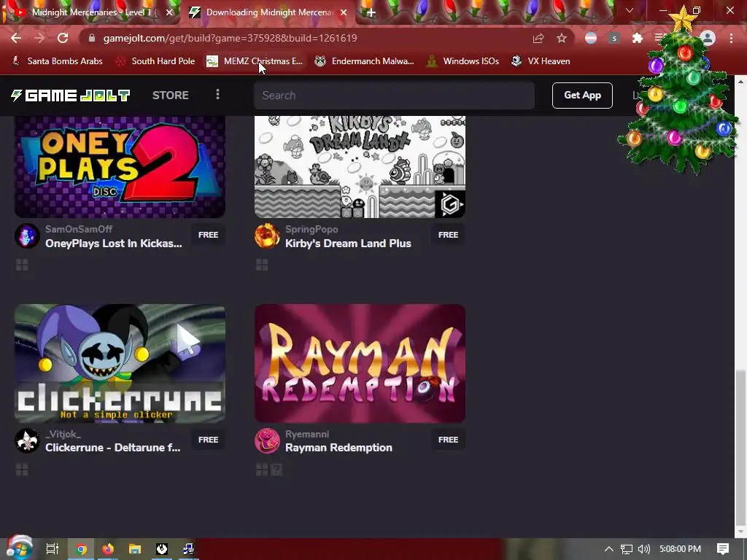Share this page via address bar icon
Image resolution: width=747 pixels, height=560 pixels.
coord(538,38)
